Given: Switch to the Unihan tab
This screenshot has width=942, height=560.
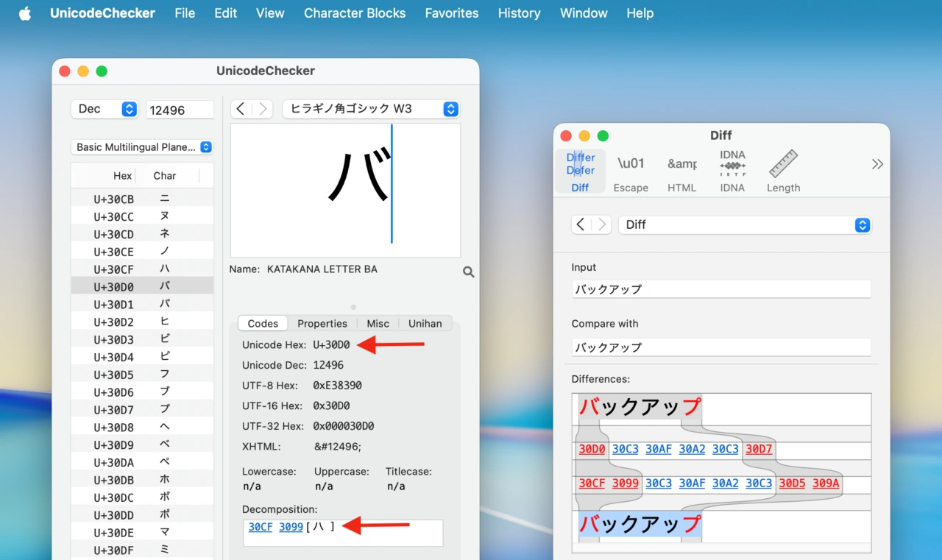Looking at the screenshot, I should tap(425, 323).
